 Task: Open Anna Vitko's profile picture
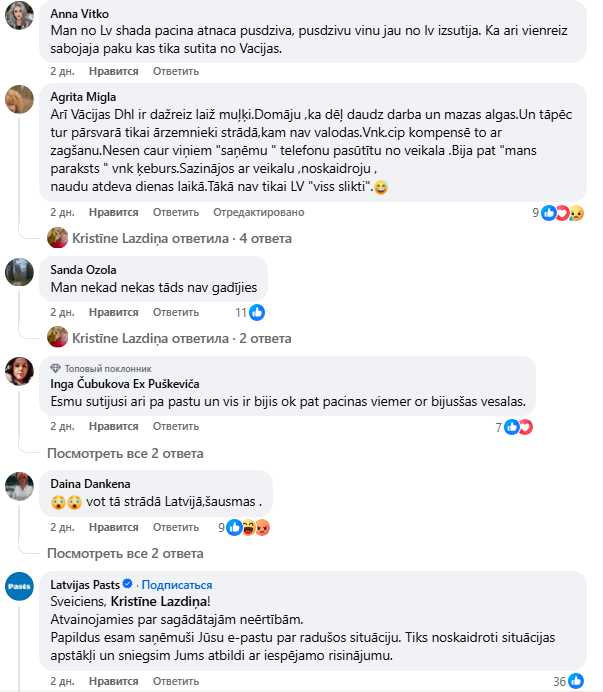click(20, 17)
